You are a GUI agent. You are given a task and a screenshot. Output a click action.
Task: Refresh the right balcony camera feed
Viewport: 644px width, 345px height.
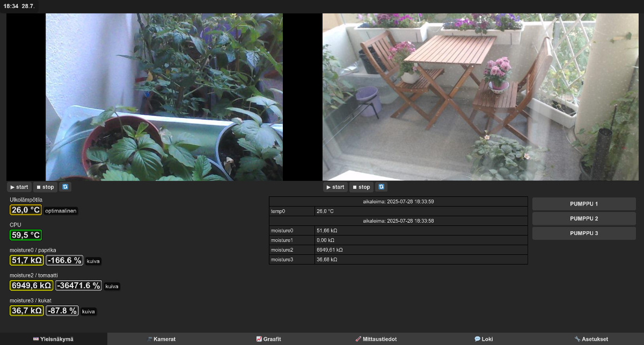pos(382,187)
